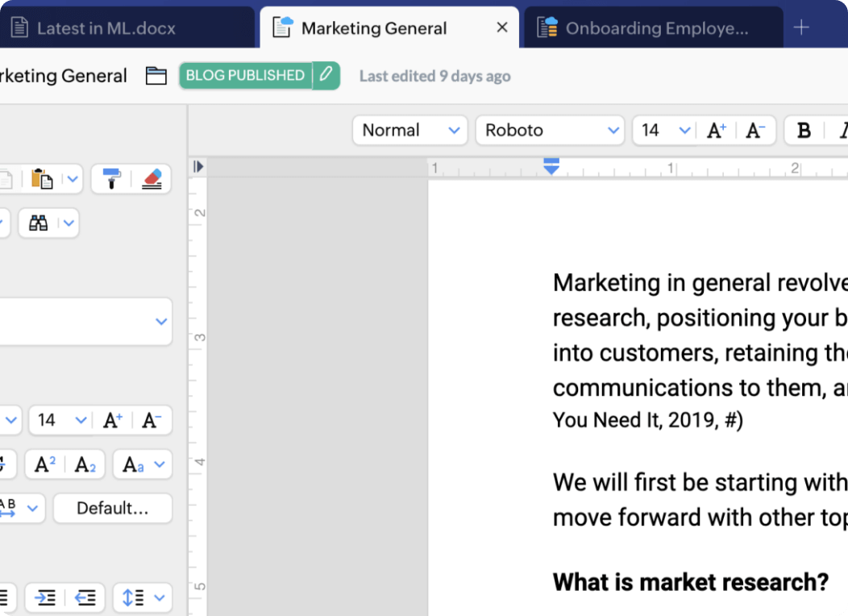Viewport: 848px width, 616px height.
Task: Apply subscript in the left panel
Action: (85, 464)
